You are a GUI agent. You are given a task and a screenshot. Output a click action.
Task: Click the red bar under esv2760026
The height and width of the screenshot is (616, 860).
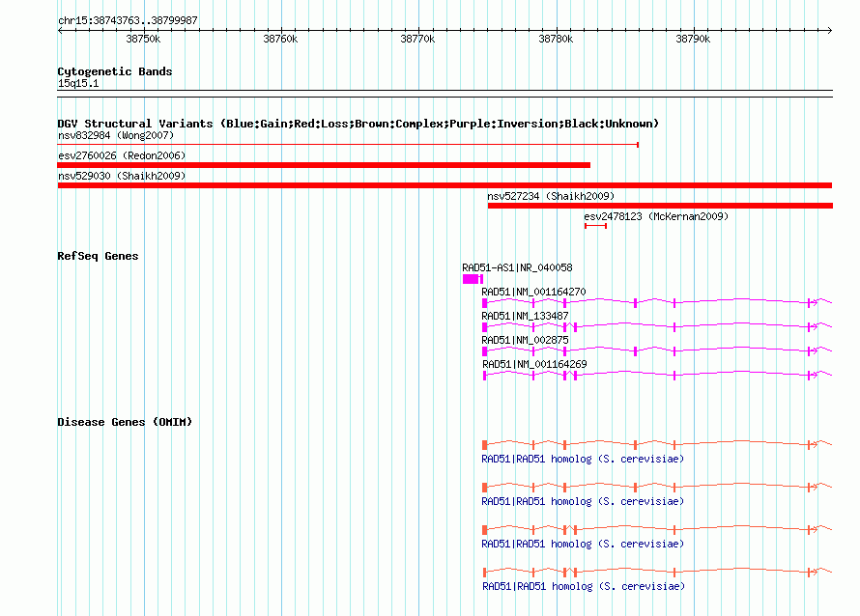pyautogui.click(x=324, y=165)
